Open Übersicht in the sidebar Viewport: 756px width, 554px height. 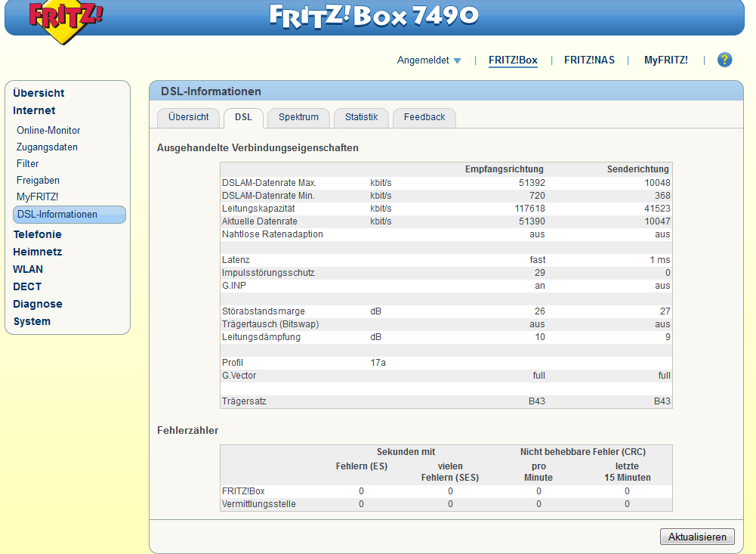[39, 93]
